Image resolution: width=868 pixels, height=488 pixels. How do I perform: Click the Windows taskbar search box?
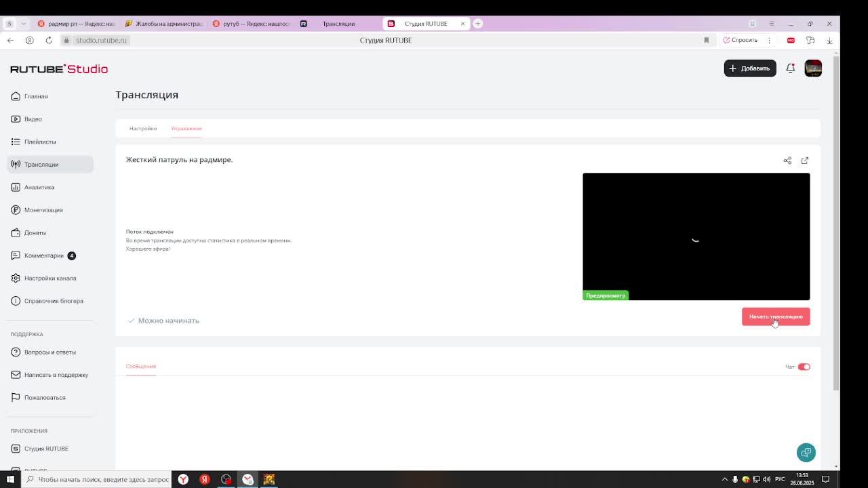tap(96, 479)
